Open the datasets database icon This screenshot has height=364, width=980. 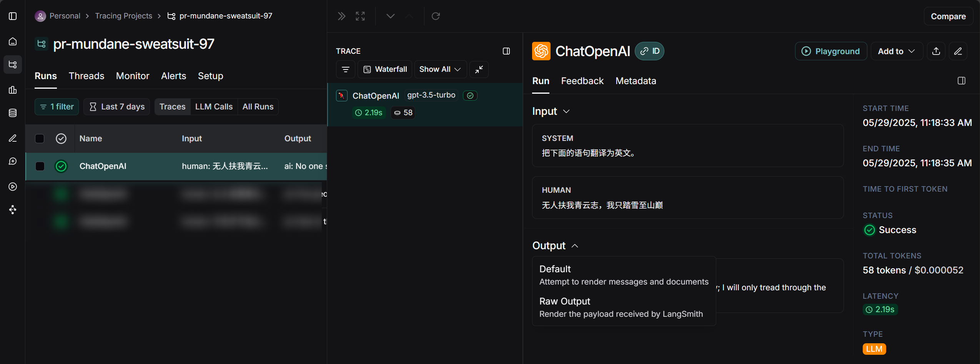coord(13,113)
